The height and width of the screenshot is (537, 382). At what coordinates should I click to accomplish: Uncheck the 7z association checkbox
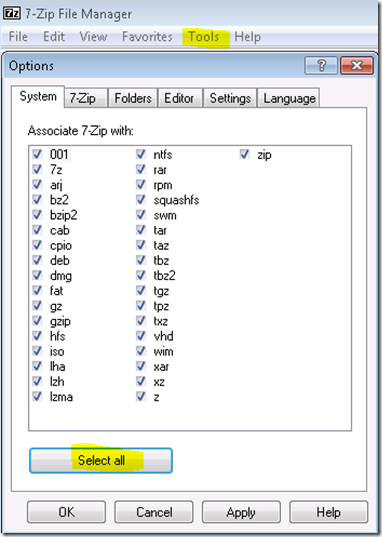coord(37,169)
